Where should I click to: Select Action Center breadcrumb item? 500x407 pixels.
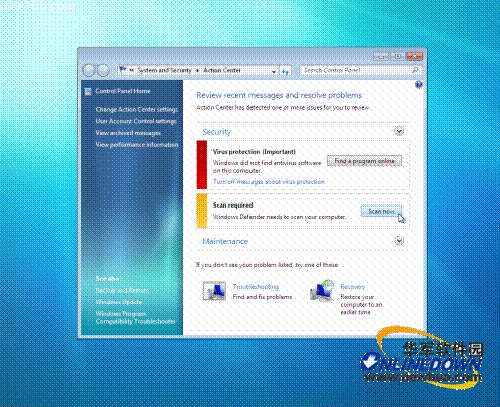tap(222, 70)
